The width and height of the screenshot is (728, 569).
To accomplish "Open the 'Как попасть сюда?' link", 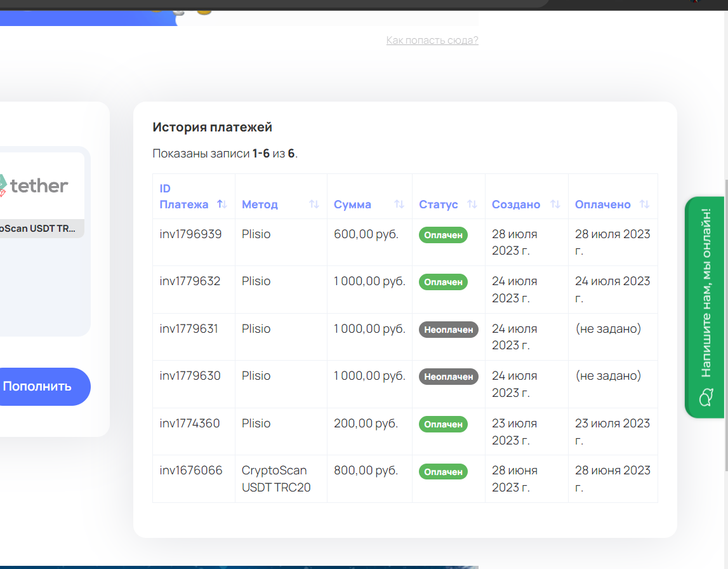I will click(432, 41).
